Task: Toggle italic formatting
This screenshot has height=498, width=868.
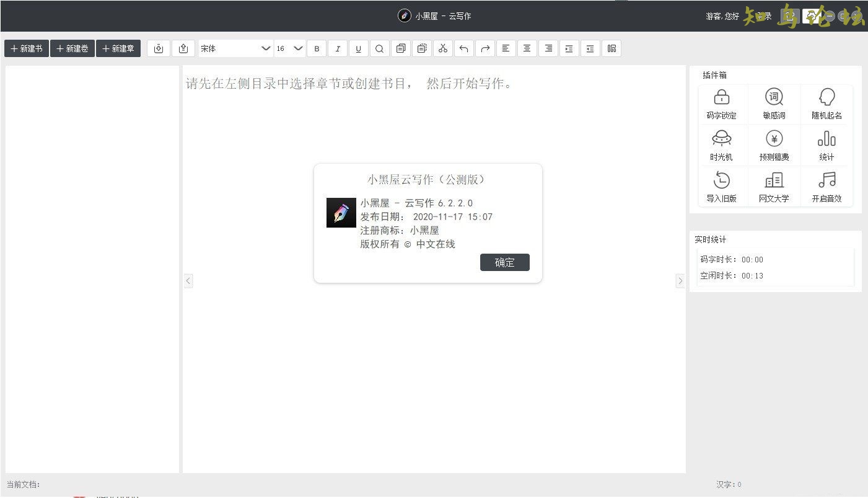Action: point(338,48)
